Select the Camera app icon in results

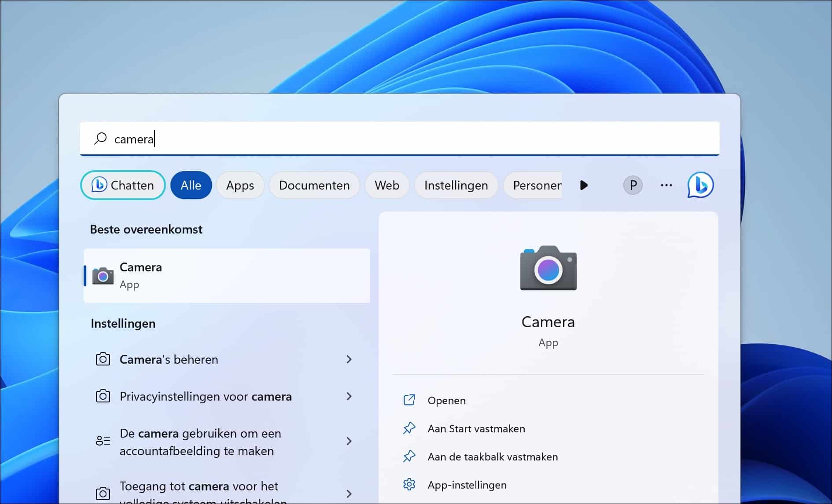click(103, 275)
